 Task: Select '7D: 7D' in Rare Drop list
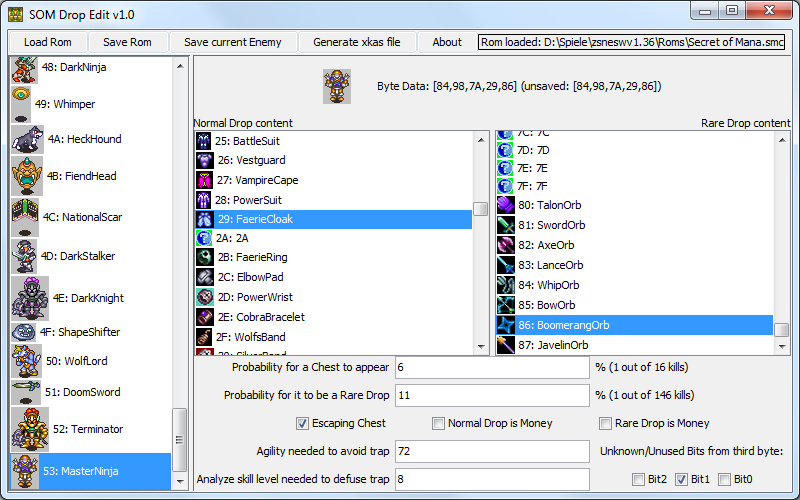pos(635,151)
